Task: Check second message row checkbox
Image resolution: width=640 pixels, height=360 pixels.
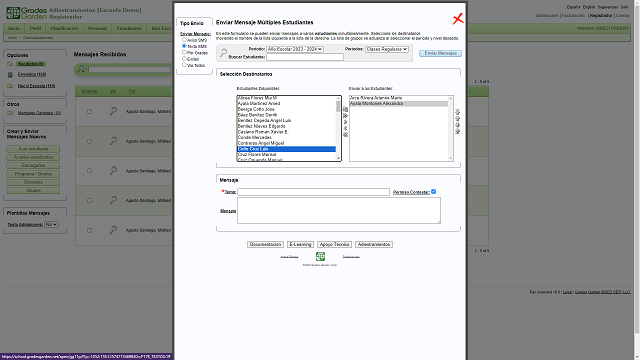Action: 89,141
